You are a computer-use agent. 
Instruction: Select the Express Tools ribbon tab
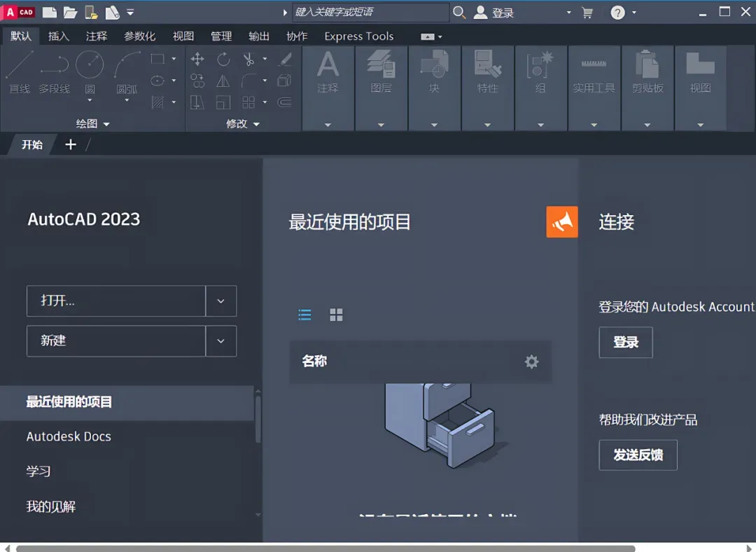point(358,36)
